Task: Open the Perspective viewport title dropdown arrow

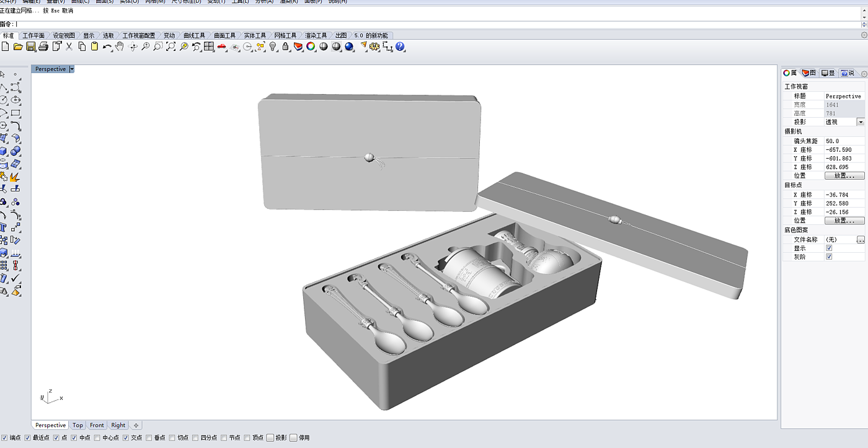Action: (72, 69)
